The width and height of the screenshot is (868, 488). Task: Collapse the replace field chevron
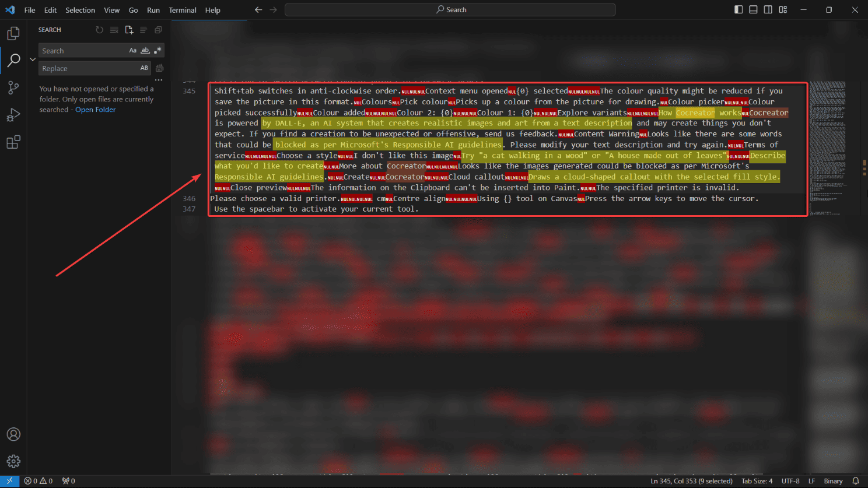pyautogui.click(x=33, y=59)
